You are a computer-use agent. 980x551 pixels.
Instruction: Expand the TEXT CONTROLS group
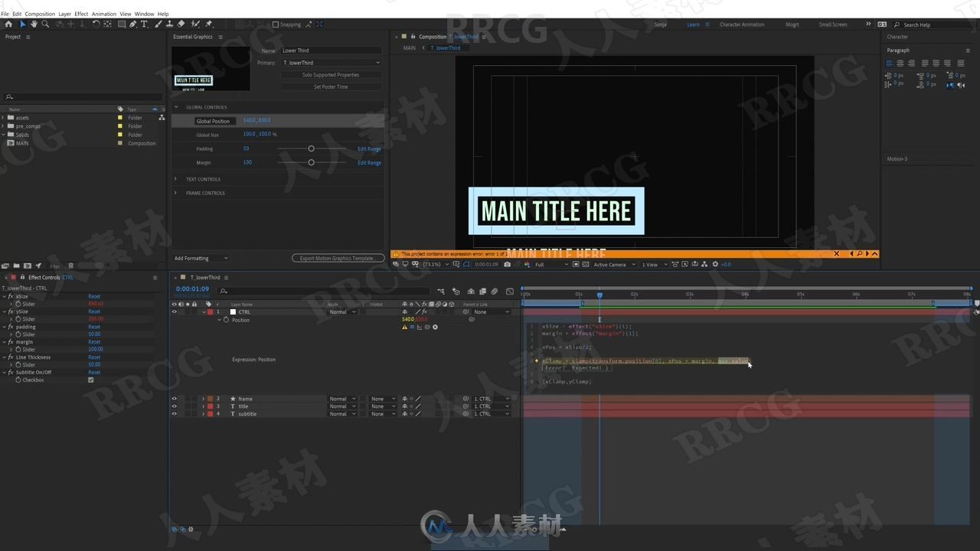[x=175, y=179]
